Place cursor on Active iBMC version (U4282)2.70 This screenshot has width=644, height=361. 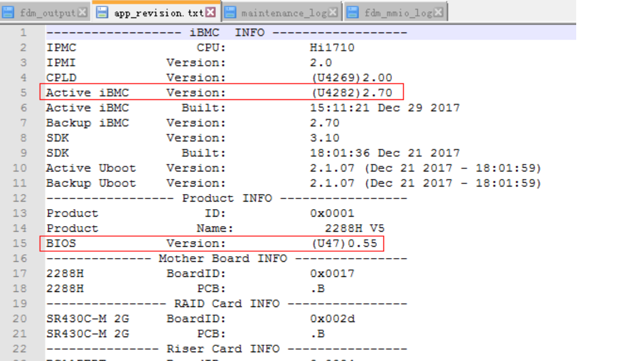352,93
